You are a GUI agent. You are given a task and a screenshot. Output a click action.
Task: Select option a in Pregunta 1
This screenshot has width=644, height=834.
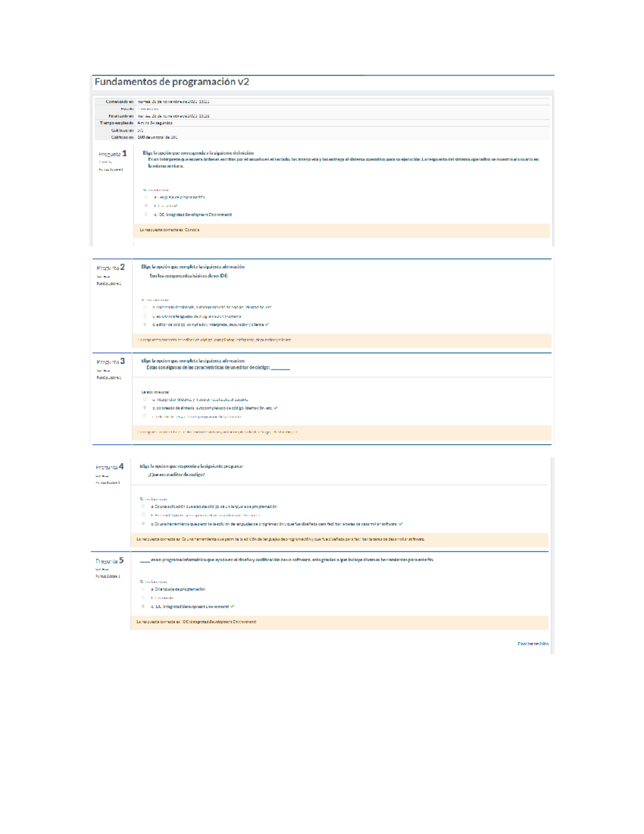click(x=147, y=197)
